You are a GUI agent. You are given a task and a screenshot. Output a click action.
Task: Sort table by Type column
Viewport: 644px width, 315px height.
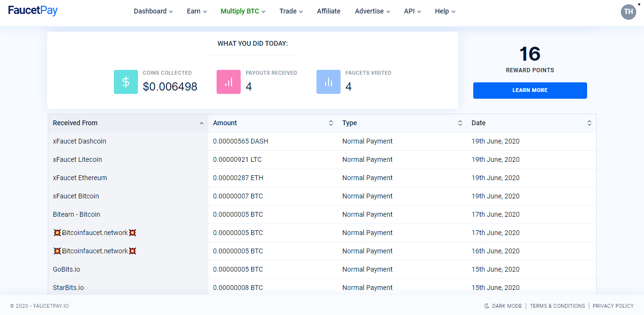coord(402,123)
